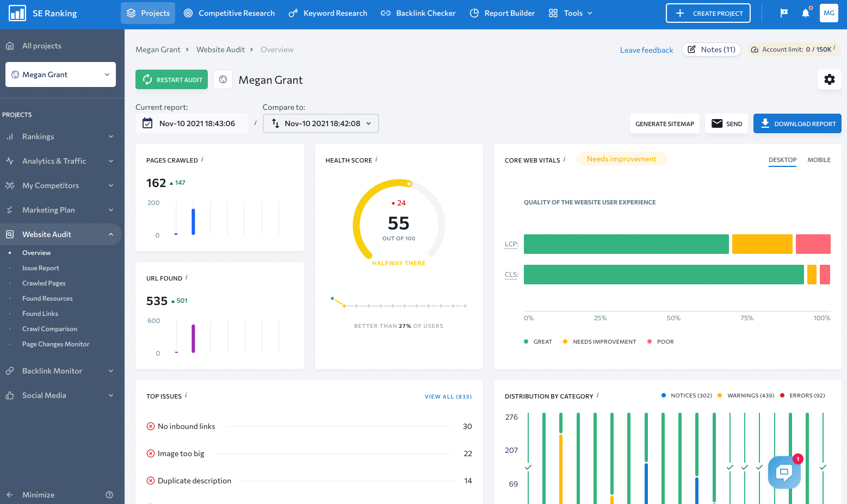The height and width of the screenshot is (504, 847).
Task: Click the Pages Crawled info icon
Action: click(x=202, y=159)
